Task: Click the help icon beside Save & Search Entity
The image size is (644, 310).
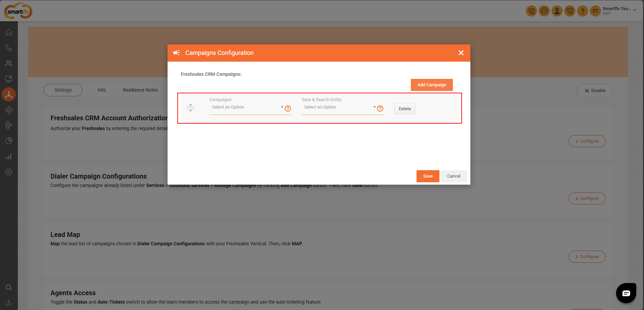Action: click(380, 108)
